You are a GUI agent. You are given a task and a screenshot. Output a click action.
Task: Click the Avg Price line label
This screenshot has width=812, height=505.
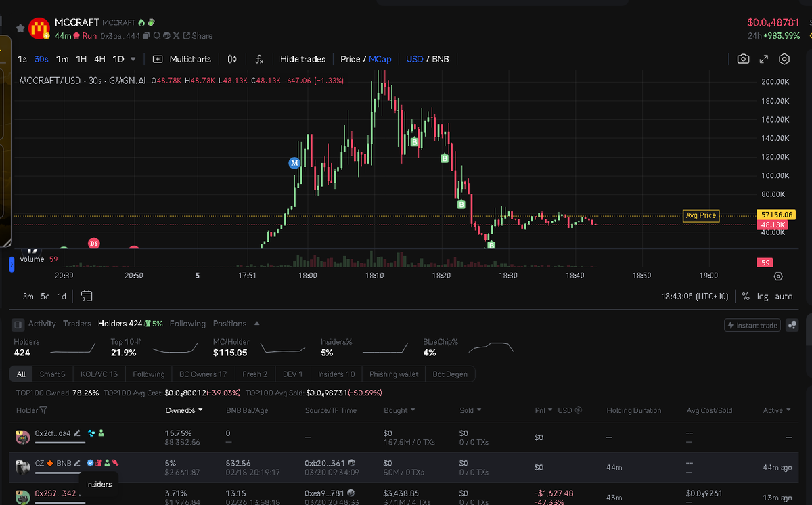click(x=700, y=215)
